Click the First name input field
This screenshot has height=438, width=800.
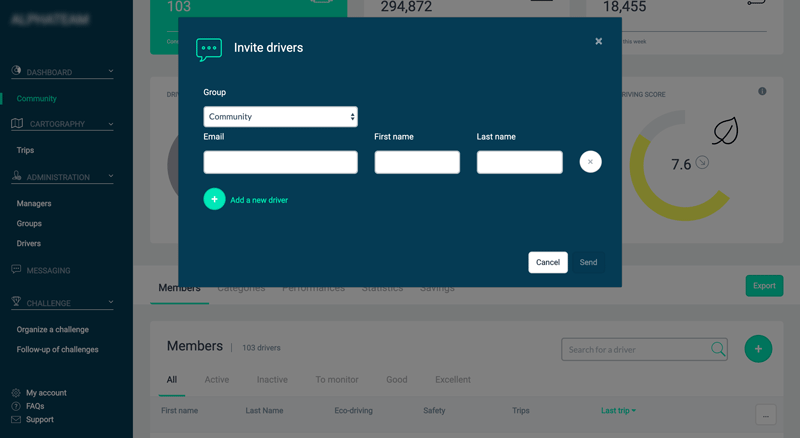coord(417,162)
